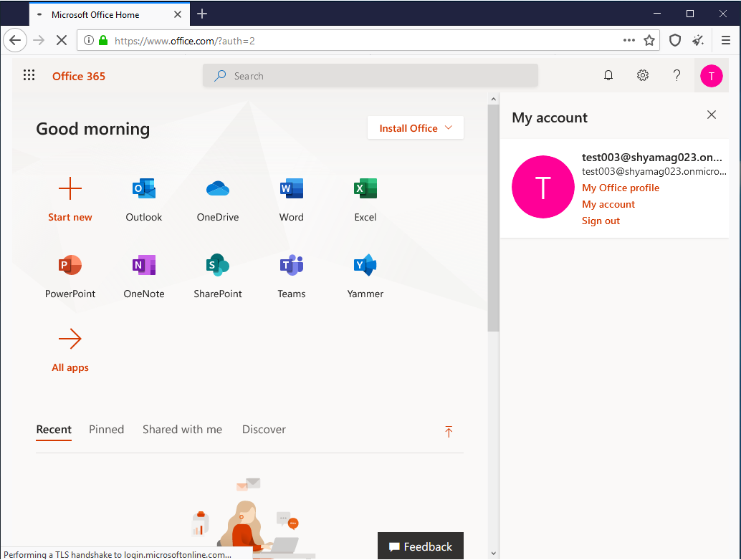Launch Excel
741x560 pixels.
[x=365, y=200]
